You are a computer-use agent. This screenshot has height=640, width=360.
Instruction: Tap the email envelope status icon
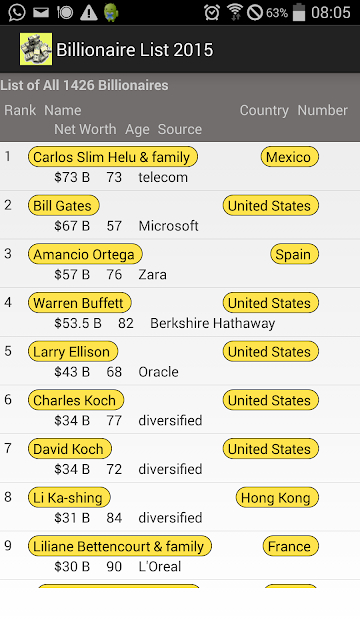pyautogui.click(x=41, y=12)
